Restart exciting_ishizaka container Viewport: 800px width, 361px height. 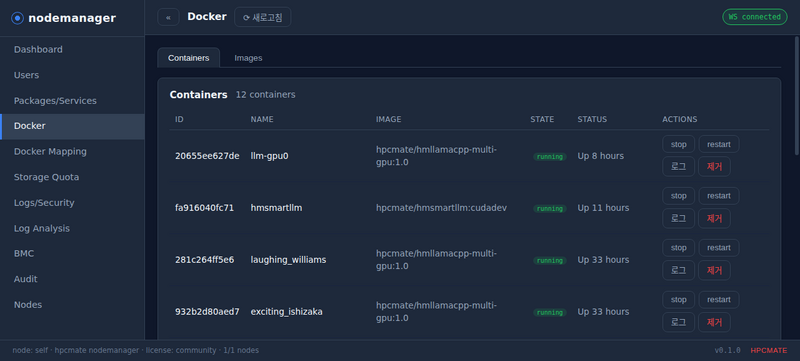tap(719, 300)
